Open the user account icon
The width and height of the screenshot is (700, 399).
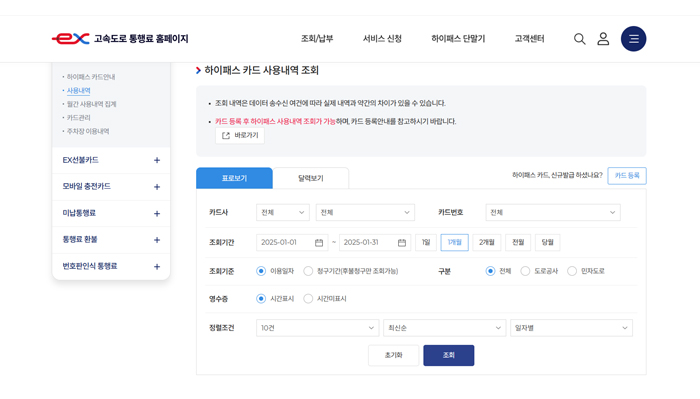[603, 39]
